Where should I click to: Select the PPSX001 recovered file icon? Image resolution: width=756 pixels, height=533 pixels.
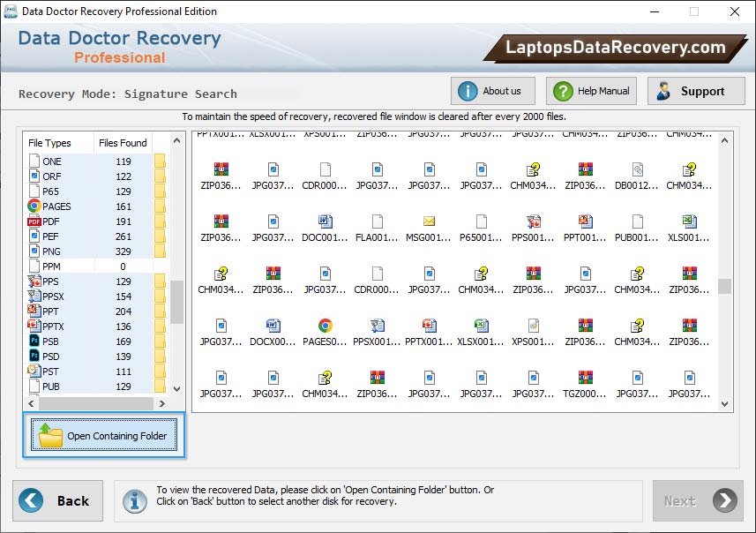pos(377,325)
